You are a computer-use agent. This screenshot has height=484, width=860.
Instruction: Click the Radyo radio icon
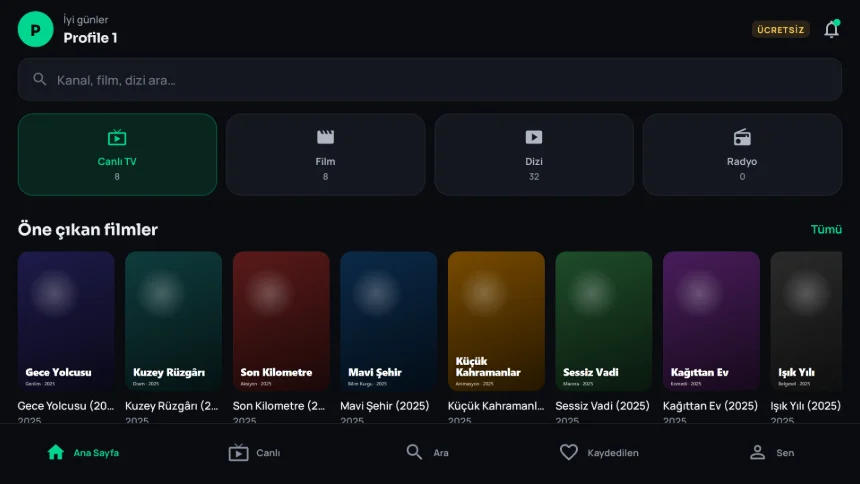pos(742,137)
